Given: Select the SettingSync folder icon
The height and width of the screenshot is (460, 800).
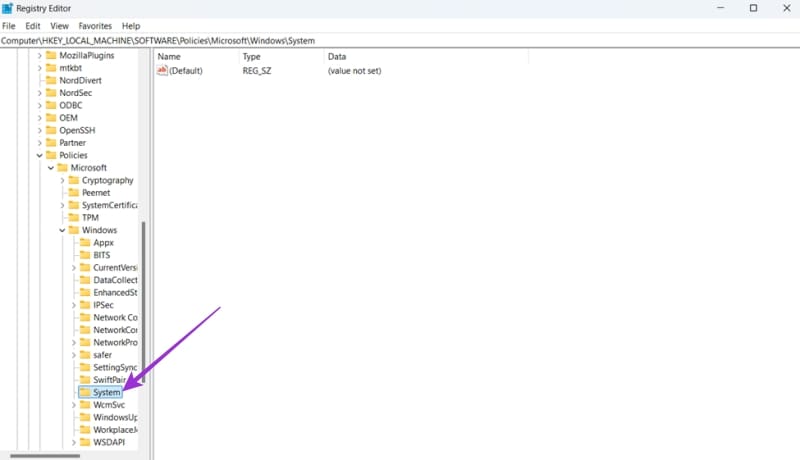Looking at the screenshot, I should click(85, 367).
